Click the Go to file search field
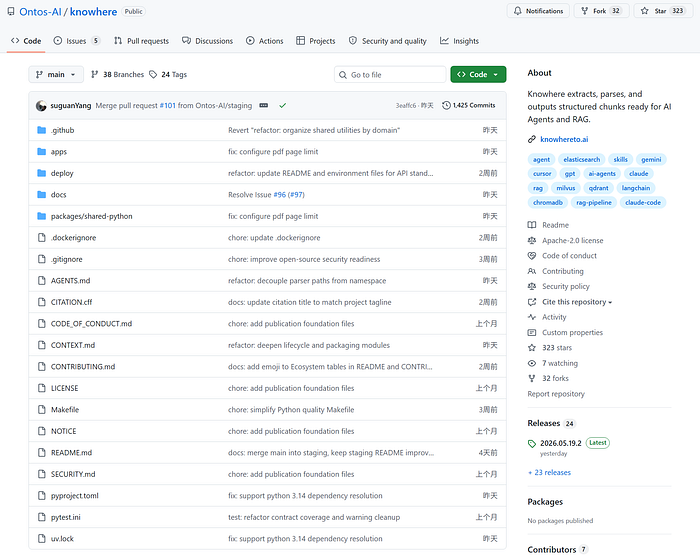 (390, 75)
